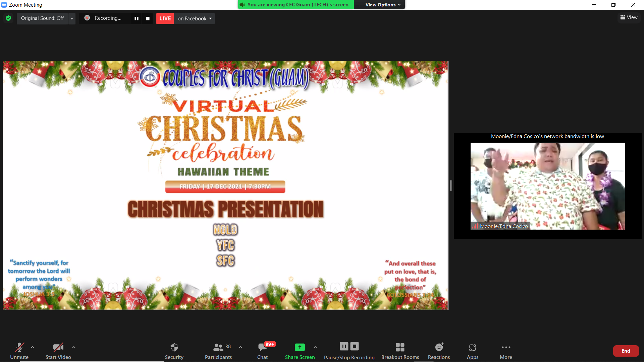The height and width of the screenshot is (362, 644).
Task: Open the Reactions menu
Action: click(439, 351)
